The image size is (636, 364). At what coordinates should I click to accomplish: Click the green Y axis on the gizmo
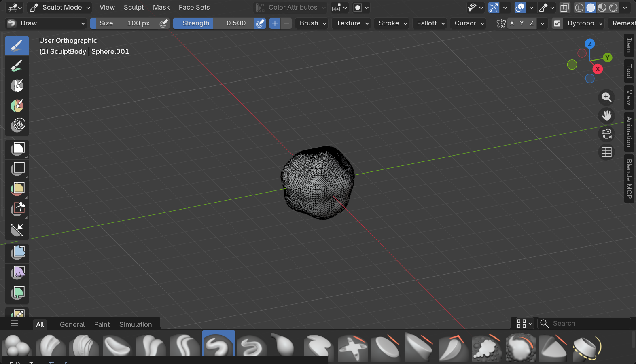pyautogui.click(x=607, y=58)
